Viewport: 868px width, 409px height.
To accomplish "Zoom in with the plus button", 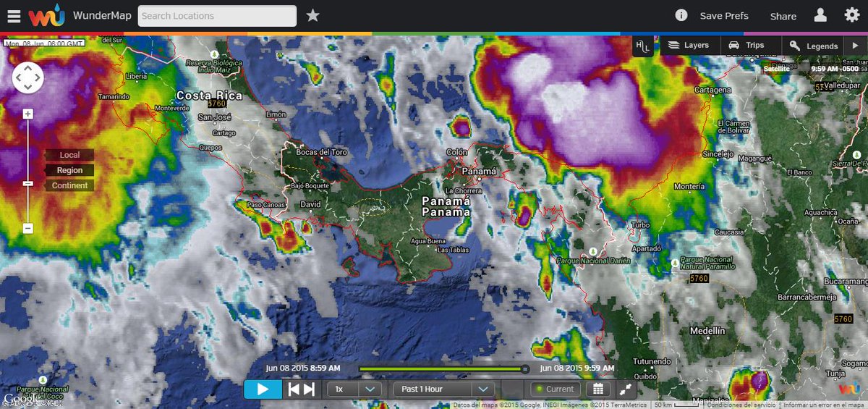I will [27, 114].
